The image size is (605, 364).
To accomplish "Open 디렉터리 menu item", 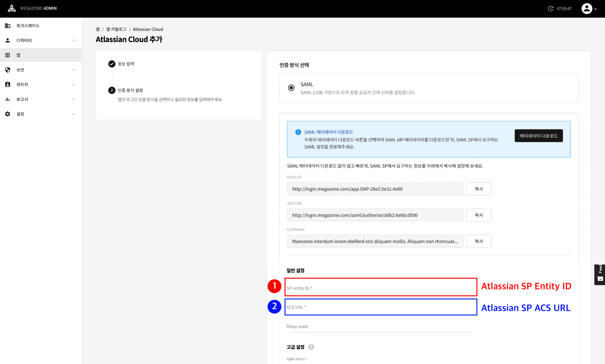I will pos(41,40).
